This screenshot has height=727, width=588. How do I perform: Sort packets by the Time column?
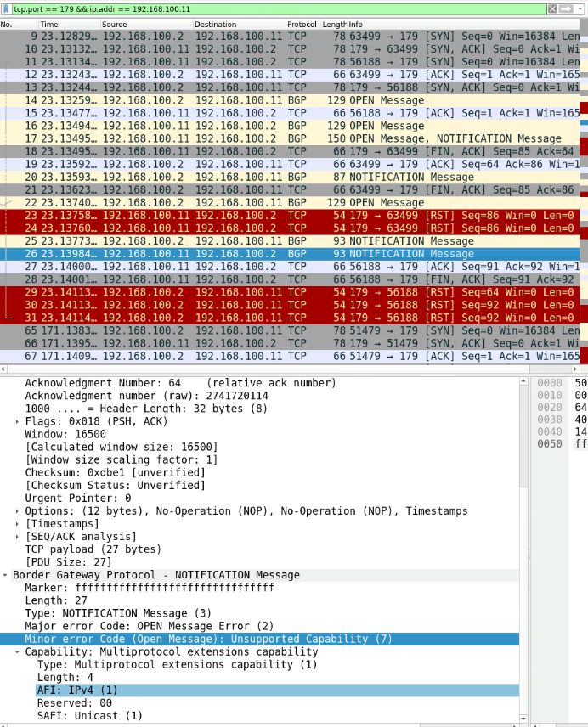pyautogui.click(x=70, y=24)
